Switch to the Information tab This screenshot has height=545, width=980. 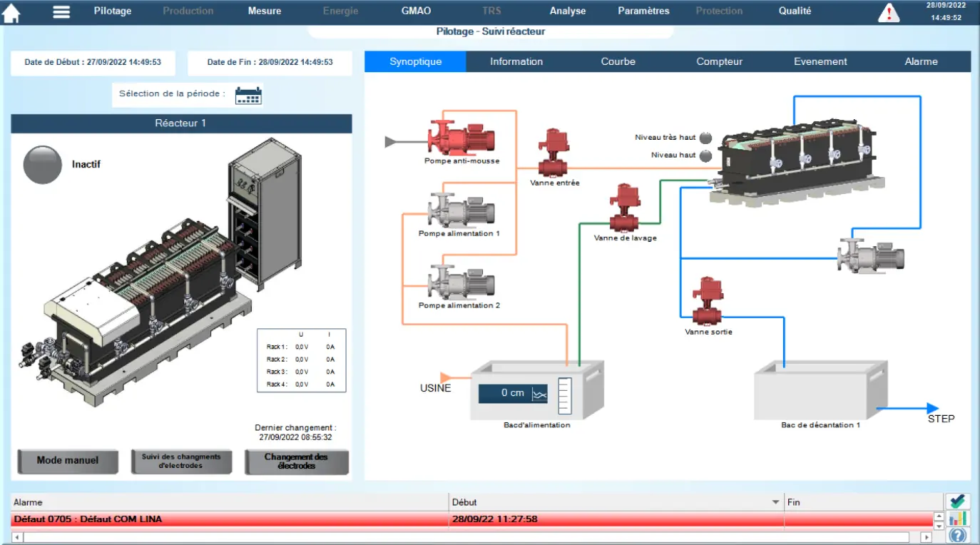pyautogui.click(x=516, y=61)
